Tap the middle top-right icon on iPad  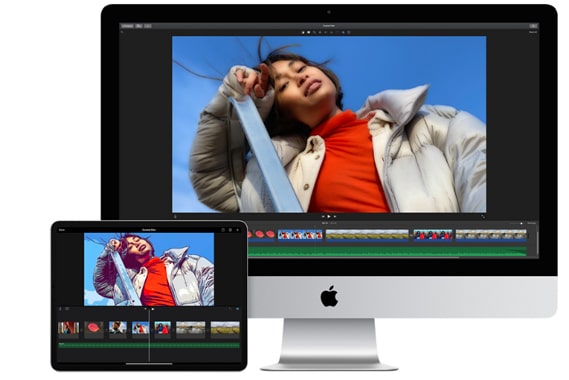point(230,230)
